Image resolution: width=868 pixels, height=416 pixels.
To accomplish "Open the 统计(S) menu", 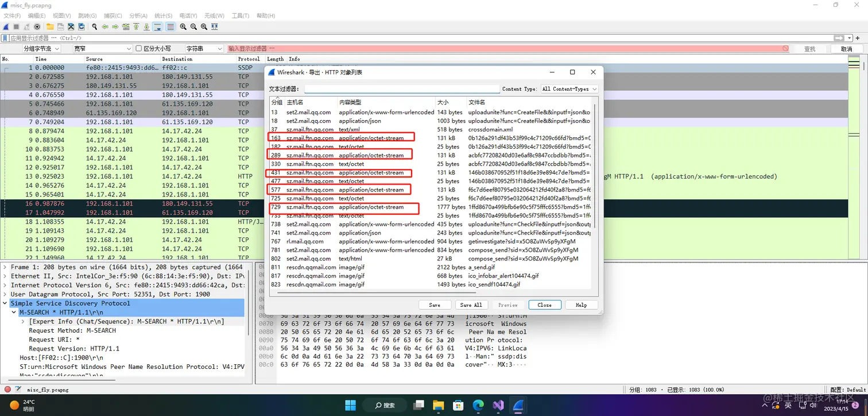I will point(164,16).
